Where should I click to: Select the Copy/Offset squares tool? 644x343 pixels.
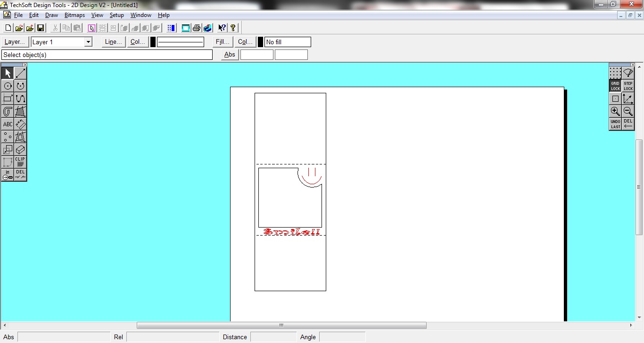pyautogui.click(x=8, y=149)
